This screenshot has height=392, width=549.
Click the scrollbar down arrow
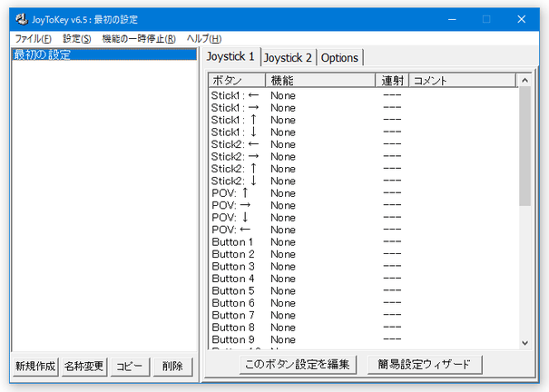click(524, 343)
